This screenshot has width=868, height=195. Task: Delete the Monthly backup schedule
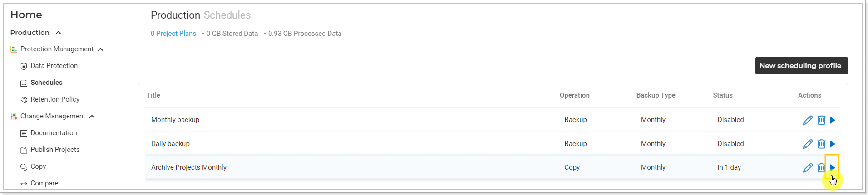pos(821,120)
